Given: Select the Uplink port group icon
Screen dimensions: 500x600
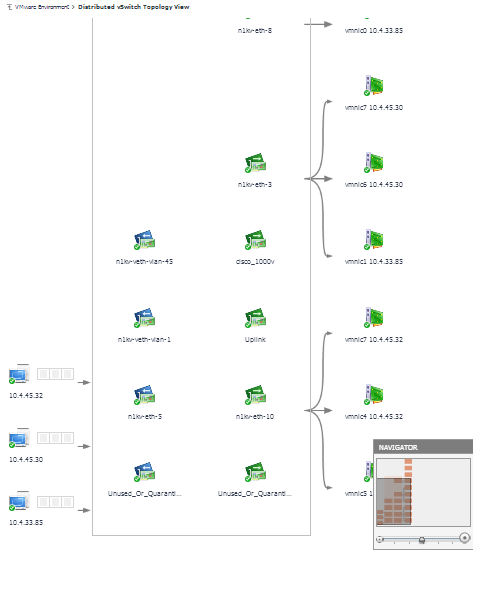Looking at the screenshot, I should click(x=255, y=318).
